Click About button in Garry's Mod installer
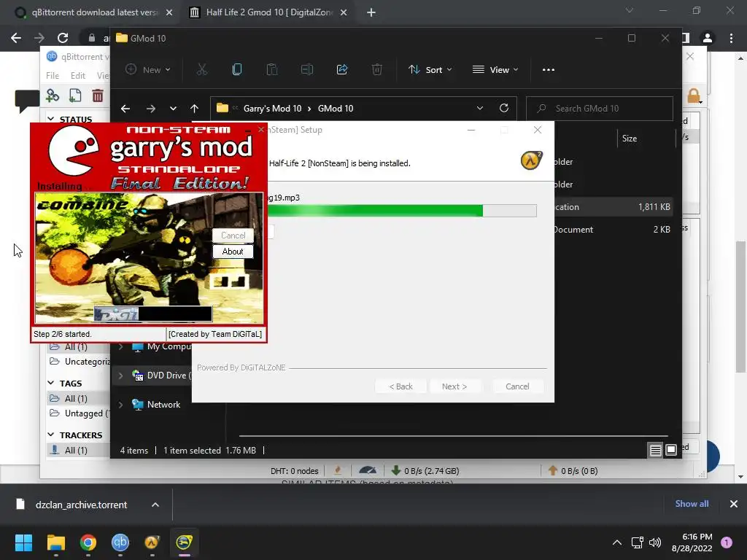This screenshot has width=747, height=560. (x=233, y=252)
